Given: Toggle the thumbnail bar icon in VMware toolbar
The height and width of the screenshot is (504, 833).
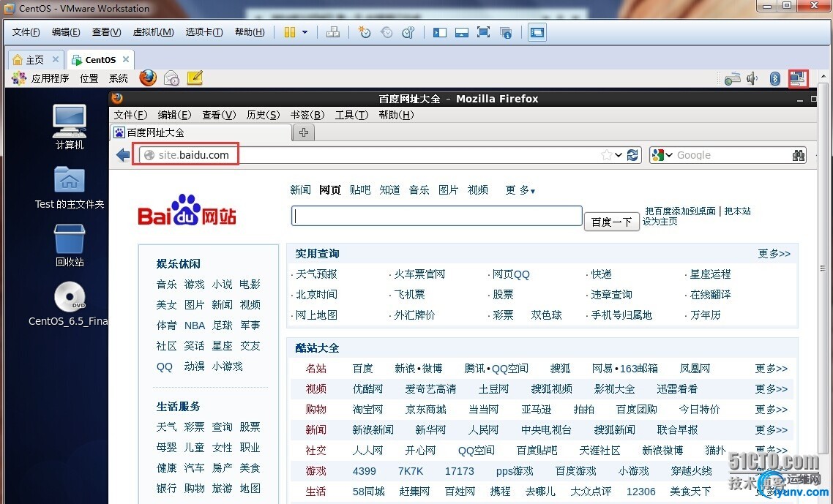Looking at the screenshot, I should 462,32.
